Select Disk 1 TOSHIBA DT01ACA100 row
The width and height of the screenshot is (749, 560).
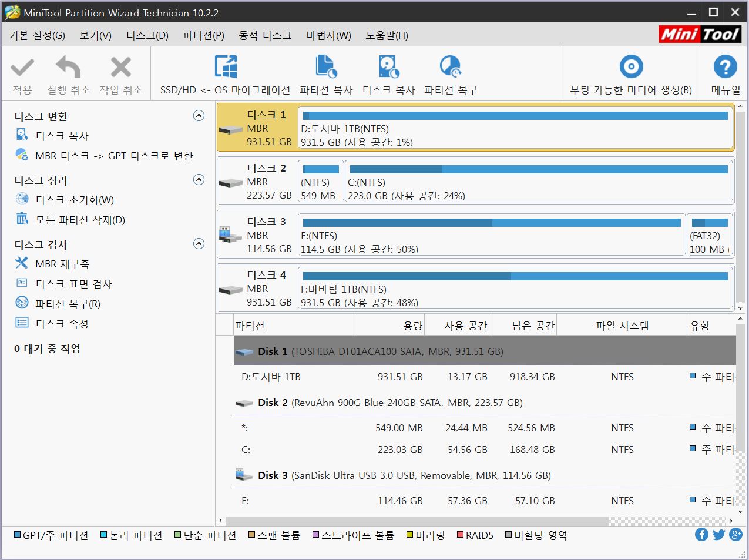click(x=485, y=351)
